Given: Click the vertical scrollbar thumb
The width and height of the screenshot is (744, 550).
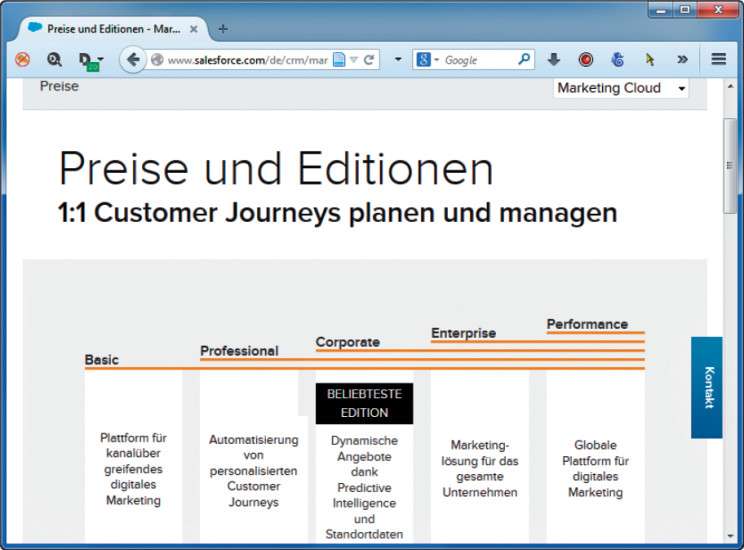Looking at the screenshot, I should (x=730, y=166).
